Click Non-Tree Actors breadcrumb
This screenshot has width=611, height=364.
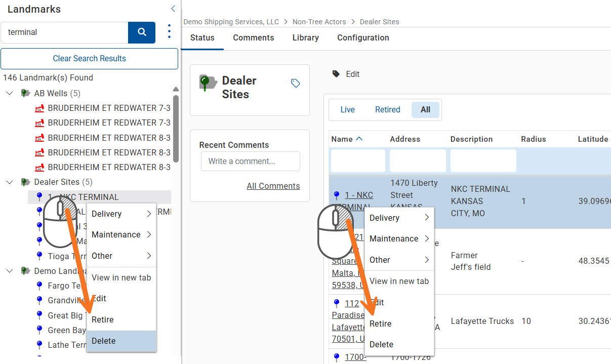click(x=319, y=22)
